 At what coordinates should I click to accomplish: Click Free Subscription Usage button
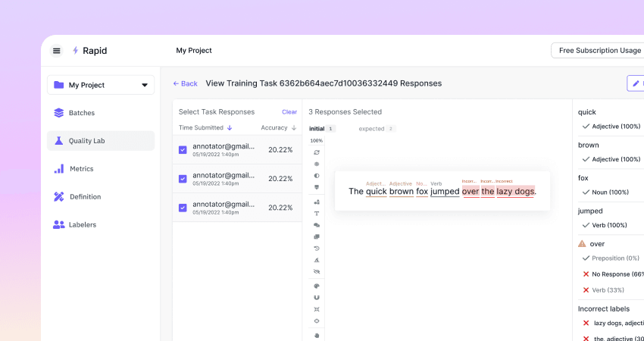coord(599,51)
